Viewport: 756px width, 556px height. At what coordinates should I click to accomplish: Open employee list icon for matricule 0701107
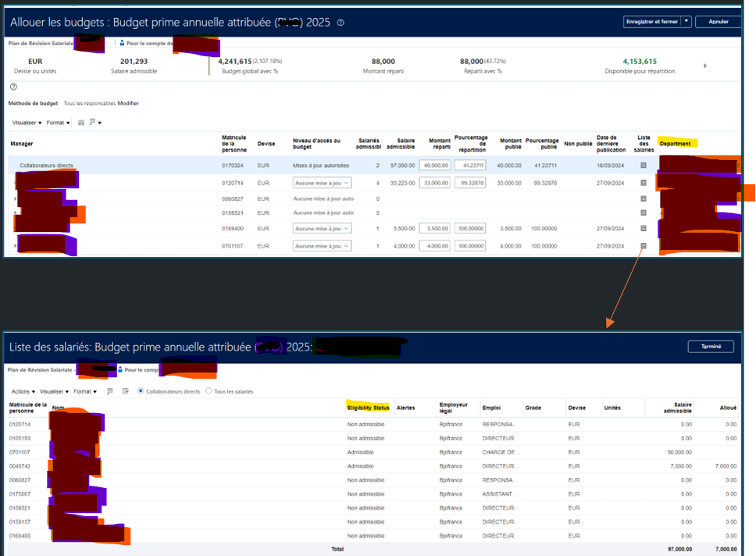(x=644, y=246)
